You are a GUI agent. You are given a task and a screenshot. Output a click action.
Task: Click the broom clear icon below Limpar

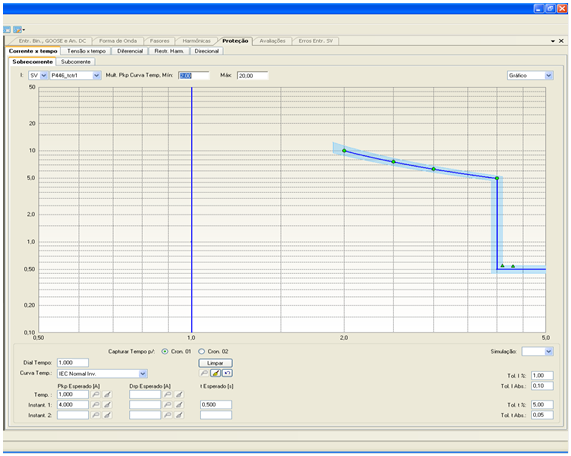click(216, 373)
